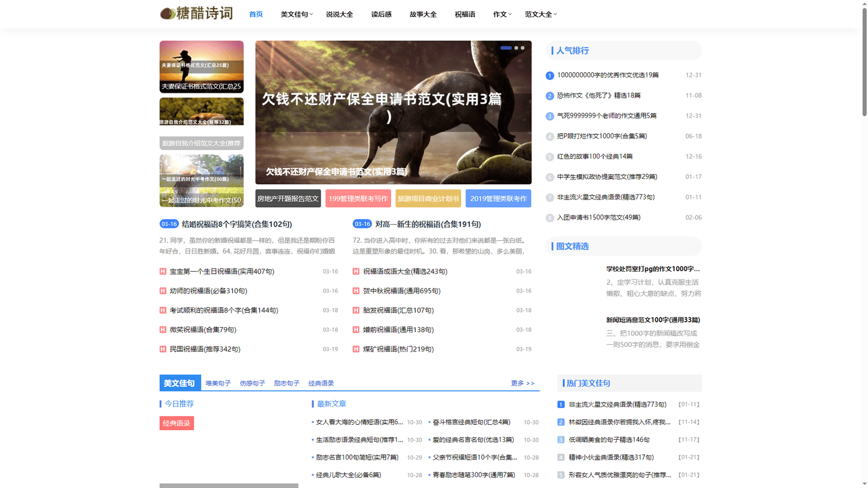Switch to the 励志句子 tab

[287, 383]
